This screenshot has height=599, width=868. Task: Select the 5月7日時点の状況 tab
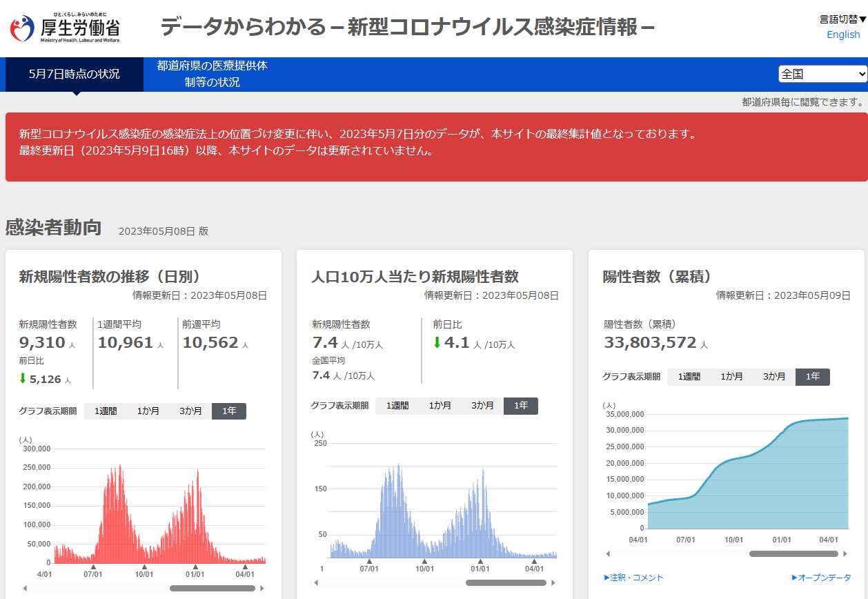[x=75, y=75]
